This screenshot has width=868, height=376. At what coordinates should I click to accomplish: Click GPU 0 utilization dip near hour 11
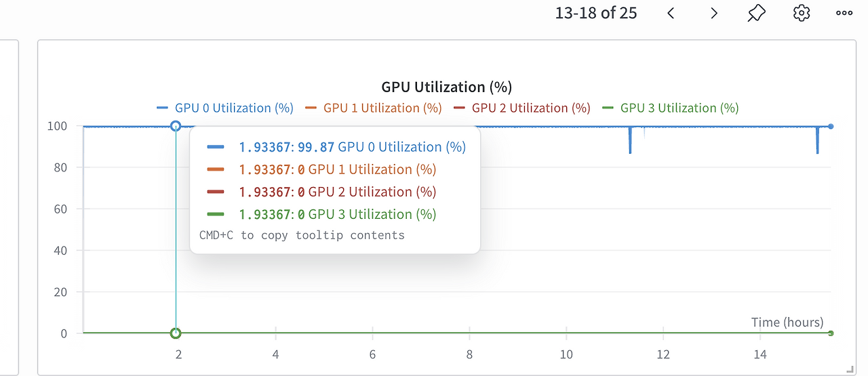630,141
